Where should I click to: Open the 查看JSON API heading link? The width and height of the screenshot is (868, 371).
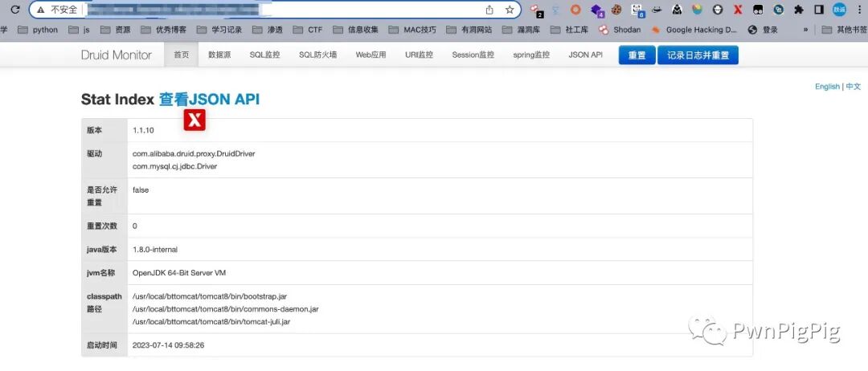pyautogui.click(x=209, y=100)
